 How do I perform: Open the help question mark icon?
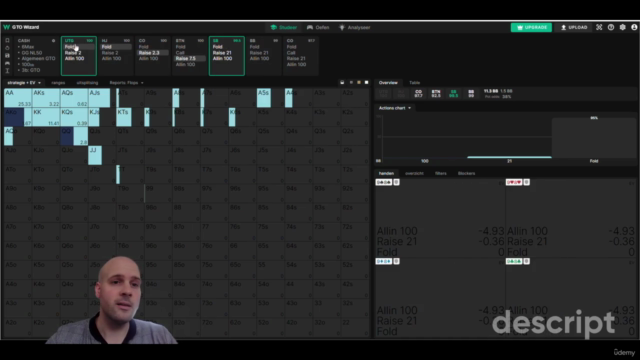[x=611, y=27]
